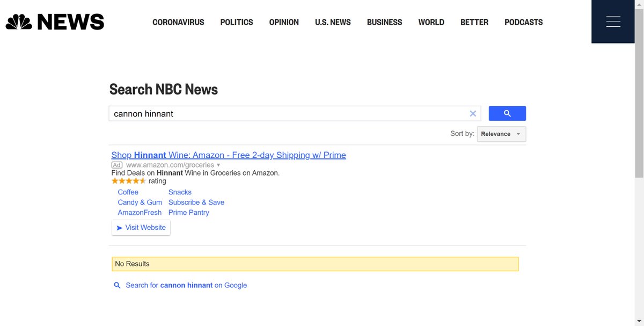Open the Sort by Relevance dropdown
644x326 pixels.
[501, 134]
